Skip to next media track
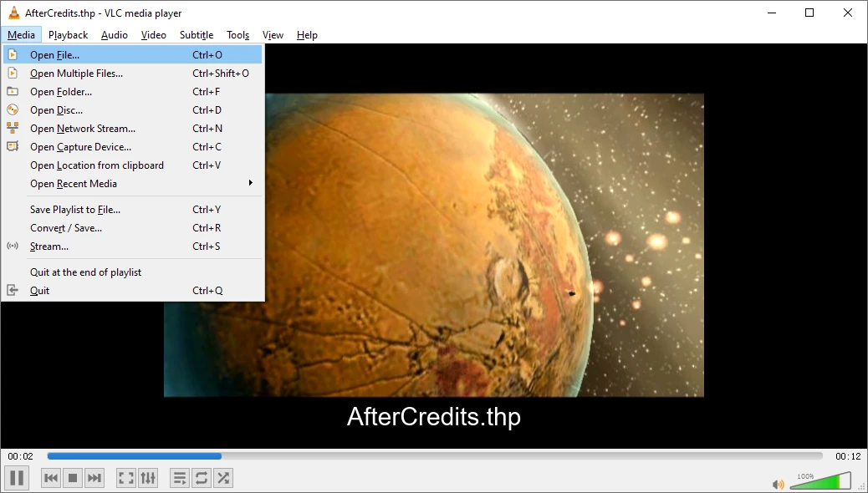Viewport: 868px width, 493px height. point(94,478)
